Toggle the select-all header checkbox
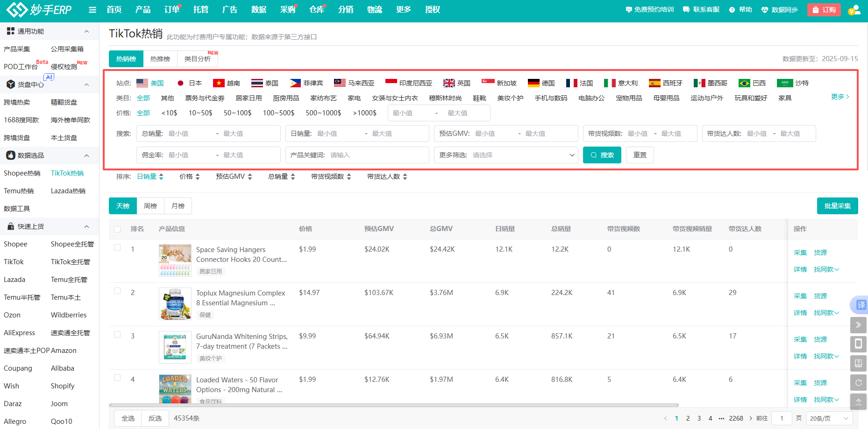The width and height of the screenshot is (868, 429). click(x=117, y=229)
